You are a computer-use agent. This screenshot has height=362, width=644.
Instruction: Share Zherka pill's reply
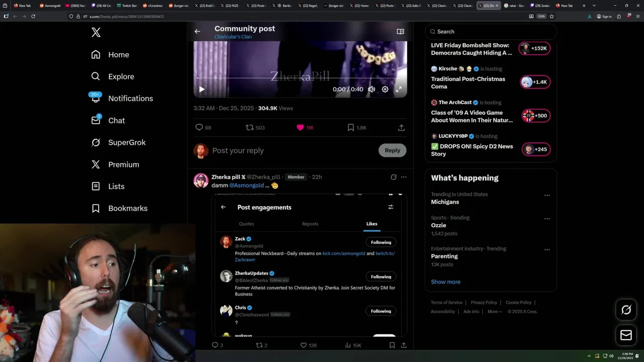tap(404, 345)
